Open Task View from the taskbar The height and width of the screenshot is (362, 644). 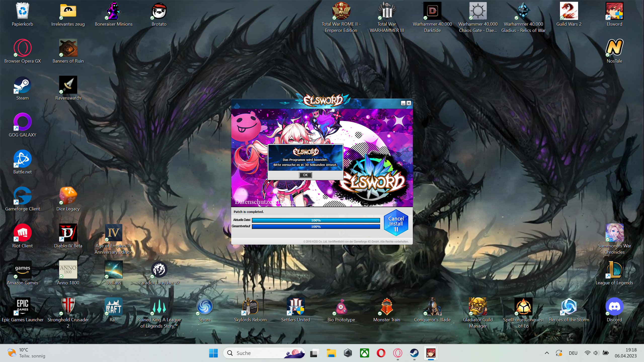pos(314,353)
